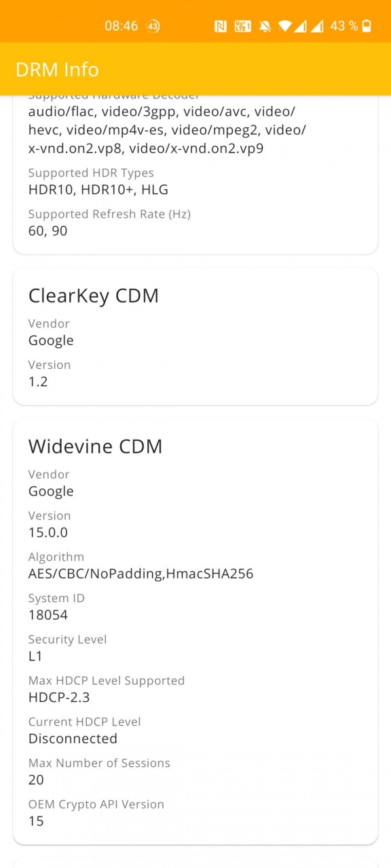Tap the DRM Info app title
Image resolution: width=391 pixels, height=868 pixels.
pyautogui.click(x=57, y=69)
